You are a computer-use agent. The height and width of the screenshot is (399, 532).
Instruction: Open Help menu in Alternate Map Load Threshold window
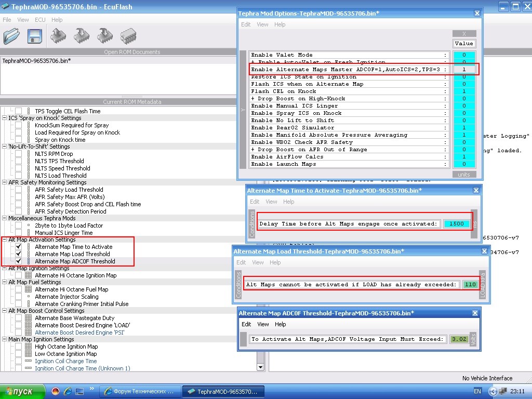(275, 262)
